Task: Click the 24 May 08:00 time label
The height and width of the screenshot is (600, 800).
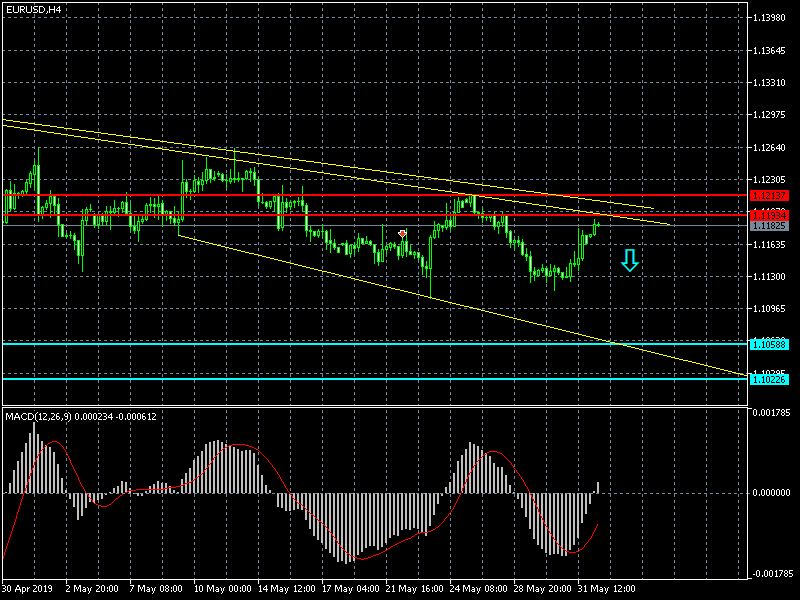Action: 479,588
